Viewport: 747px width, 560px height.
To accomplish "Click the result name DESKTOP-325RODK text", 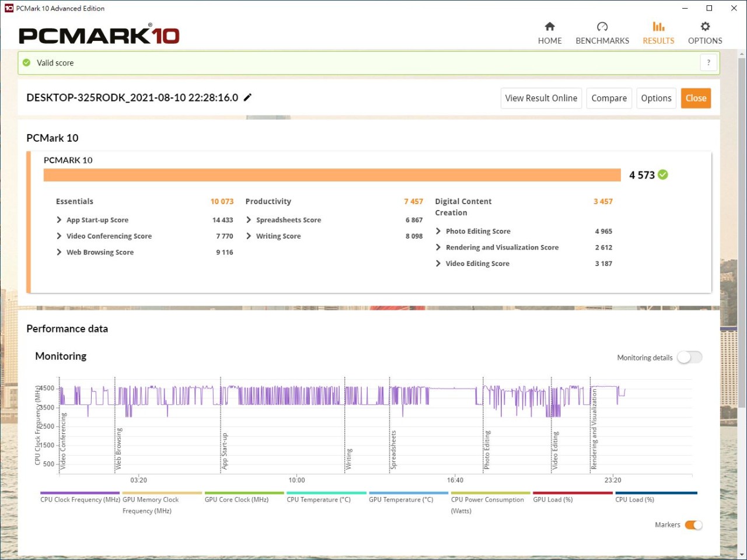I will coord(132,97).
